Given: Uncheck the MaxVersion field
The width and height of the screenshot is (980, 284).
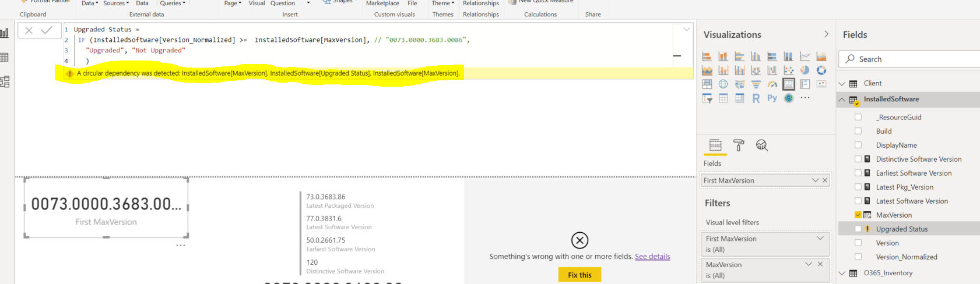Looking at the screenshot, I should click(x=858, y=215).
